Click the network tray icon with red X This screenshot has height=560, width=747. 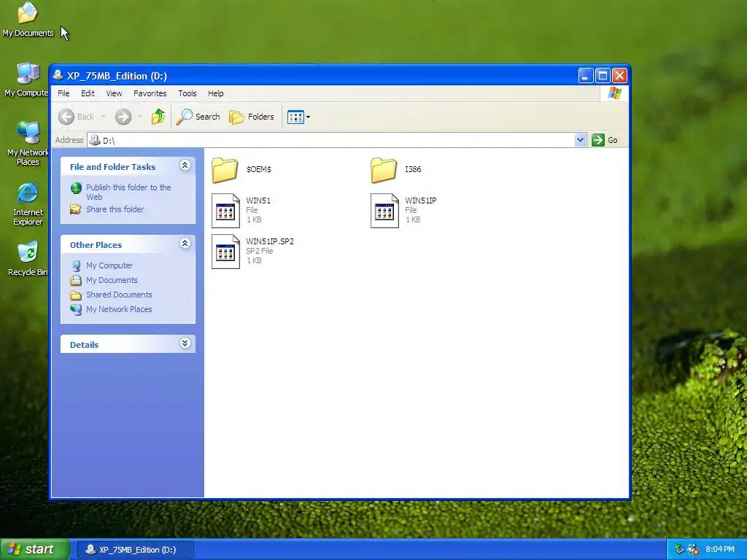[693, 549]
